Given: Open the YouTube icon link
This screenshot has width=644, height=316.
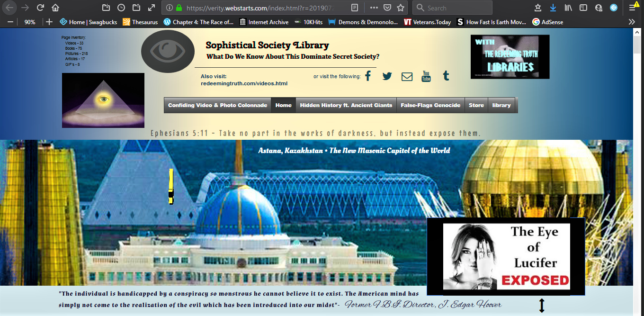Looking at the screenshot, I should point(426,76).
